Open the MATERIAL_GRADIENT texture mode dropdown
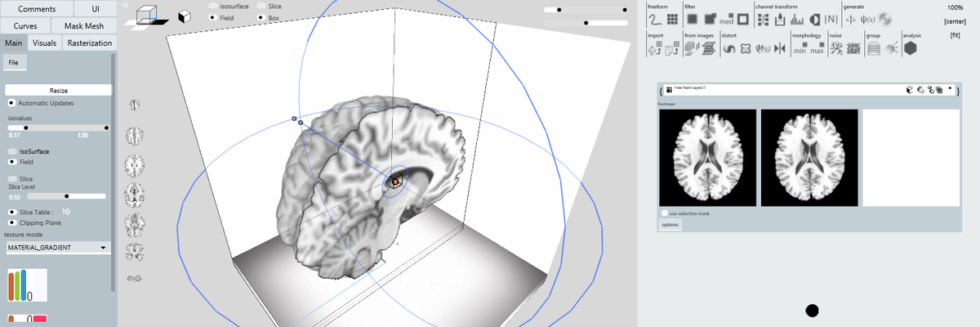The width and height of the screenshot is (980, 327). [57, 247]
